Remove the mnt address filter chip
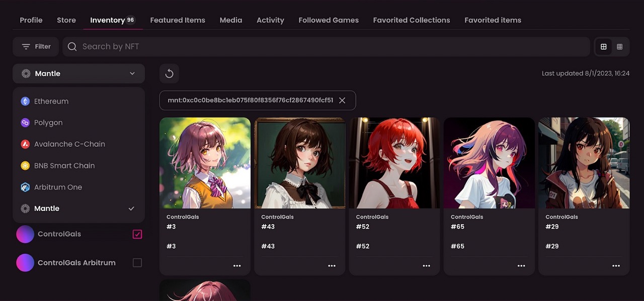 tap(342, 101)
